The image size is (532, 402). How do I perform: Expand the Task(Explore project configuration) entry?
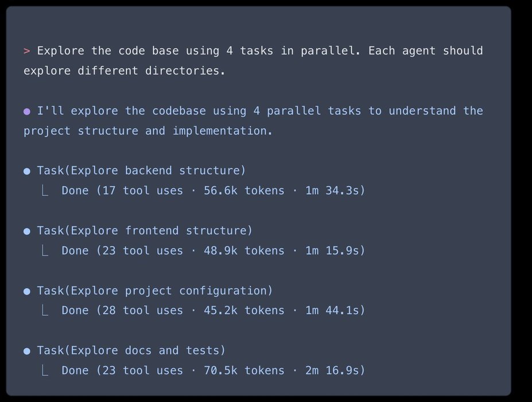point(155,291)
